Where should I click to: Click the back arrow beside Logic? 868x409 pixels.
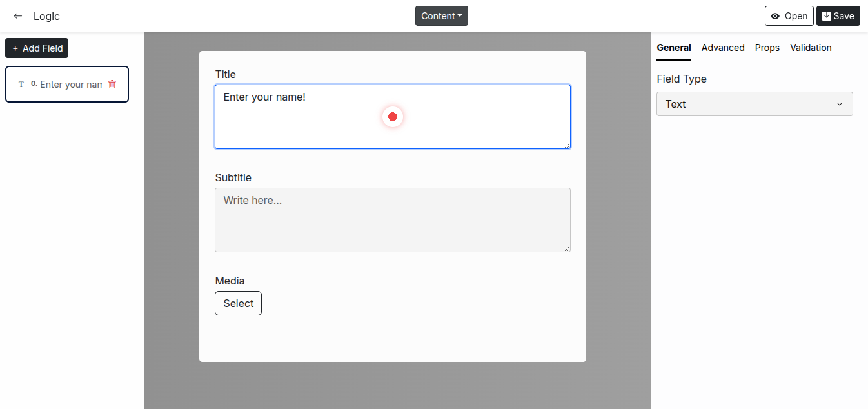click(x=18, y=16)
